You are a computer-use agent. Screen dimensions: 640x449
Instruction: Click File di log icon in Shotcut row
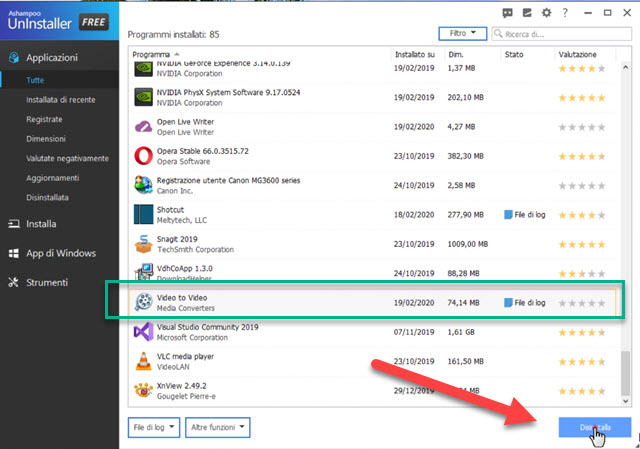(x=508, y=215)
